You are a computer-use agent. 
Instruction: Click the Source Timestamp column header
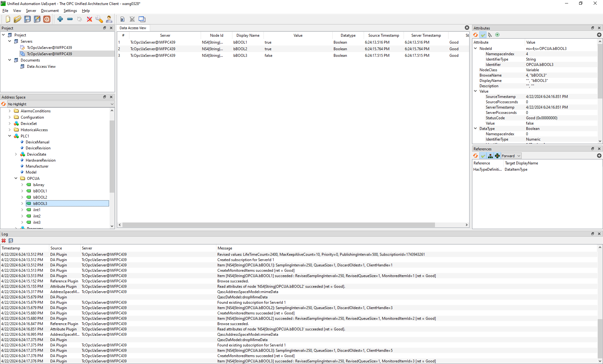point(383,35)
